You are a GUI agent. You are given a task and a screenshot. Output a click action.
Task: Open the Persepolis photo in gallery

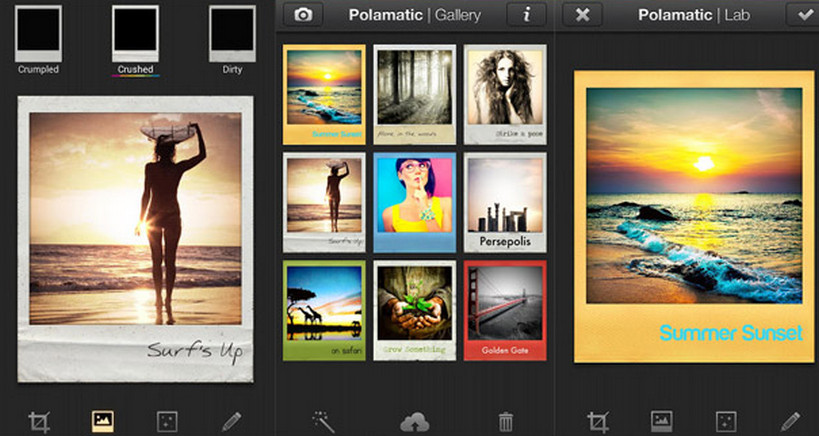tap(505, 202)
